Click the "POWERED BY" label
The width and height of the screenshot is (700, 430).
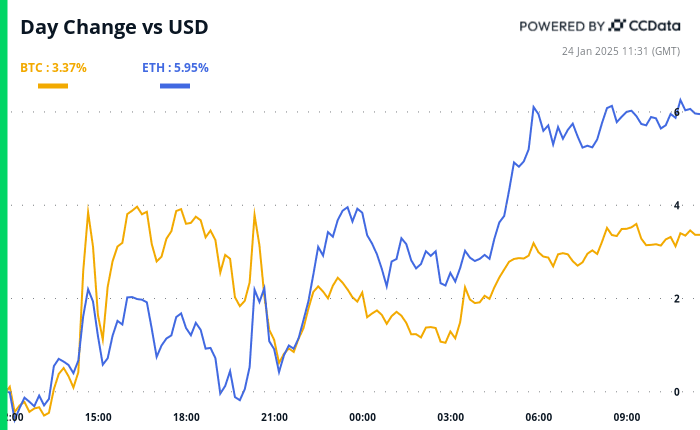[561, 26]
